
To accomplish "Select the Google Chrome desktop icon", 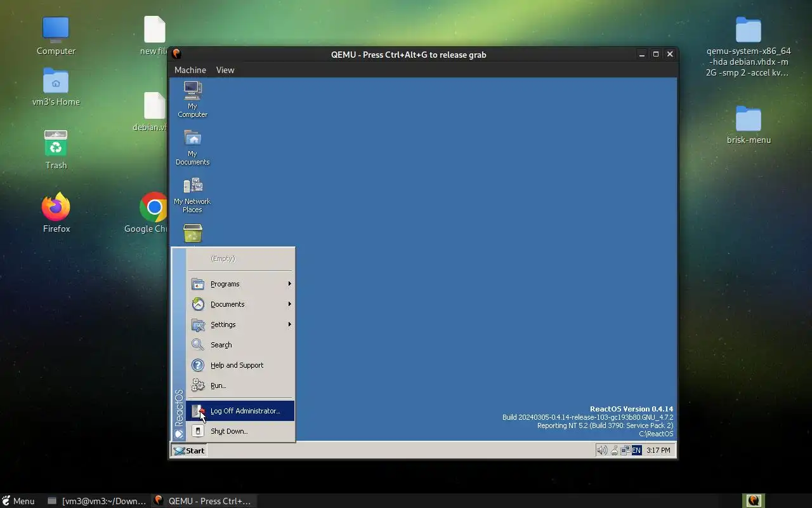I will click(154, 206).
